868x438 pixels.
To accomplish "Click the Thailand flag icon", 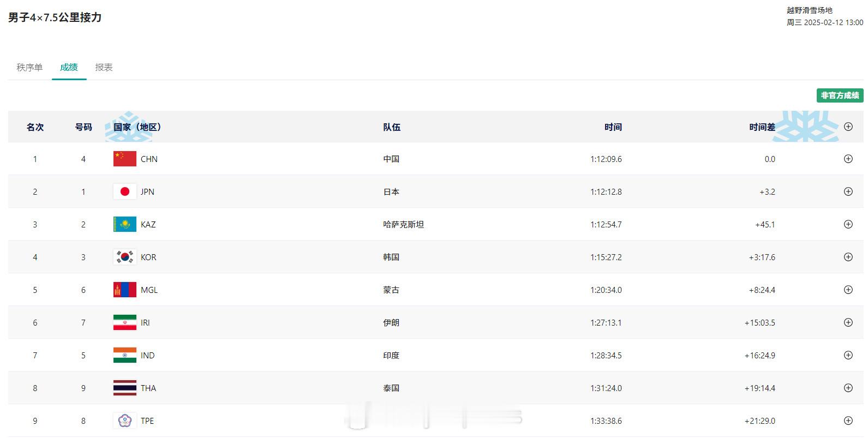I will click(125, 388).
